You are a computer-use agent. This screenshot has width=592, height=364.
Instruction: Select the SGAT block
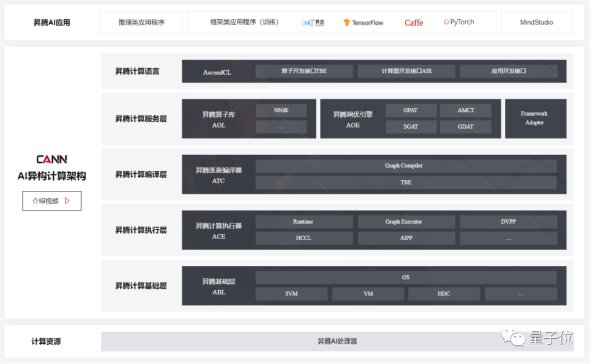(x=411, y=127)
